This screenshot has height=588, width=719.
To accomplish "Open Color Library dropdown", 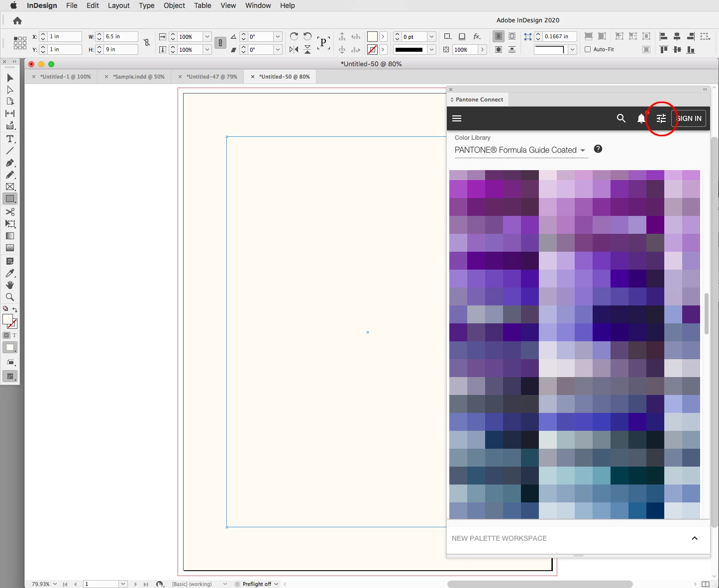I will coord(521,150).
